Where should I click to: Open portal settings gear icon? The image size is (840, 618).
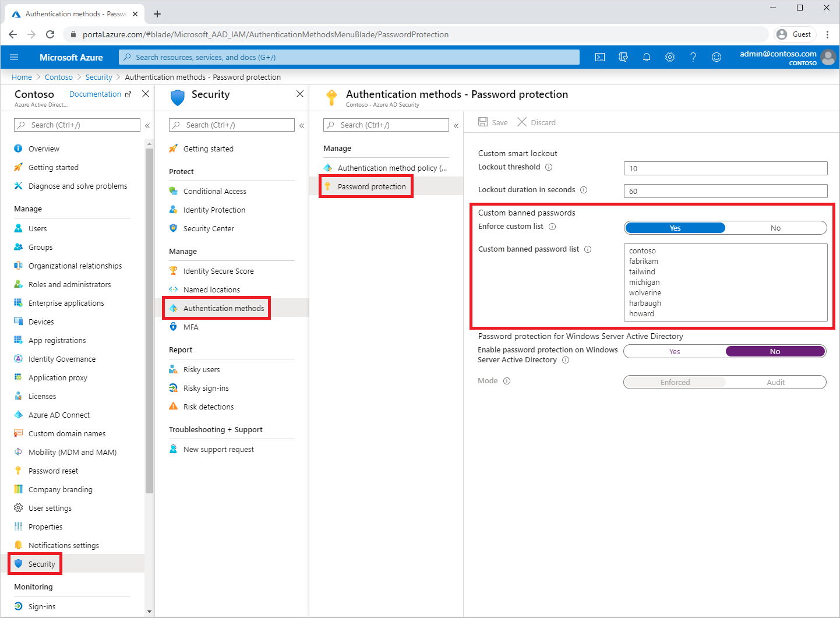670,57
